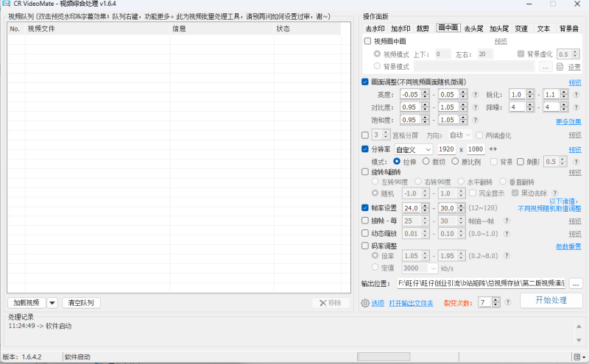This screenshot has height=364, width=589.
Task: Open 分辨率 自定义 dropdown
Action: [x=414, y=150]
